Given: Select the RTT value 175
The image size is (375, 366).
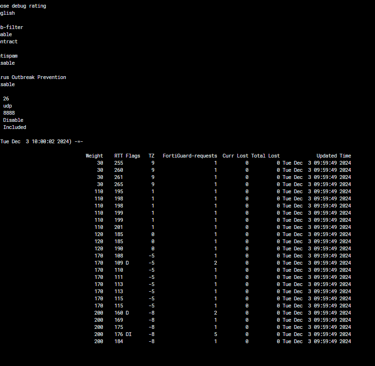Looking at the screenshot, I should point(119,327).
